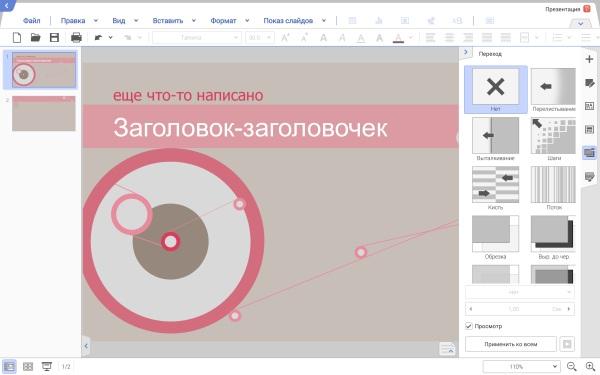Open the Правка menu
Screen dimensions: 600x375
[73, 21]
